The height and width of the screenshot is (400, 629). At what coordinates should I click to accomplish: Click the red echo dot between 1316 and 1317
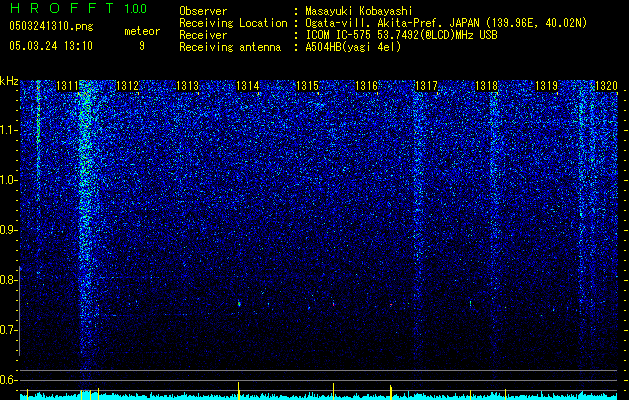[x=391, y=305]
